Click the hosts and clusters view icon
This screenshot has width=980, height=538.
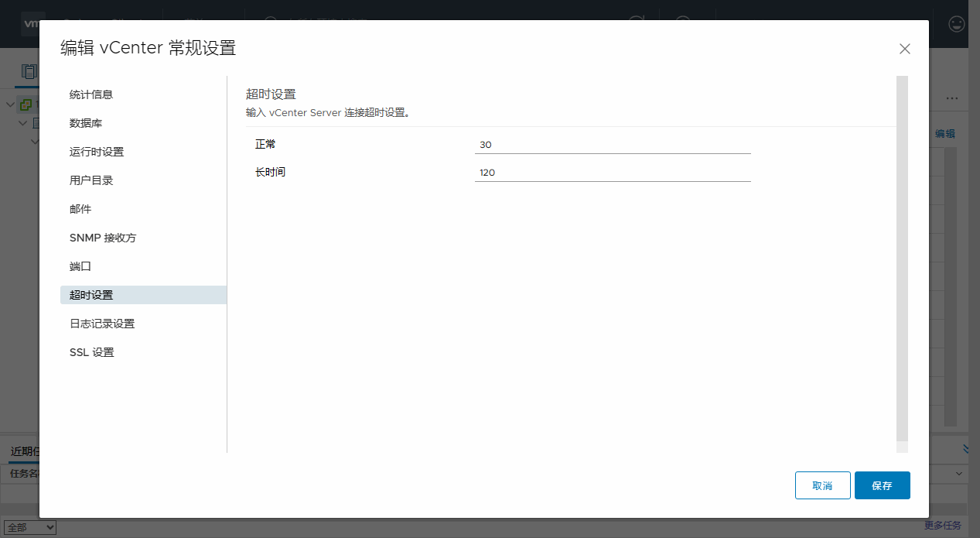[29, 73]
